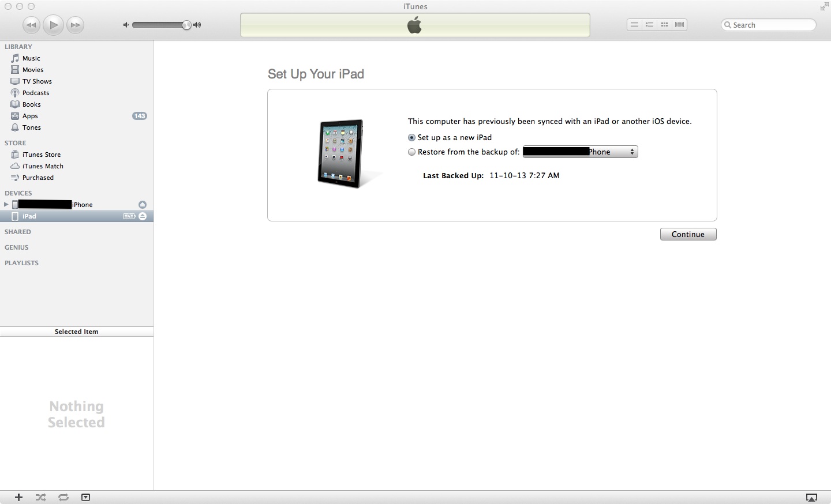Switch to album list view
The width and height of the screenshot is (831, 504).
[x=649, y=25]
